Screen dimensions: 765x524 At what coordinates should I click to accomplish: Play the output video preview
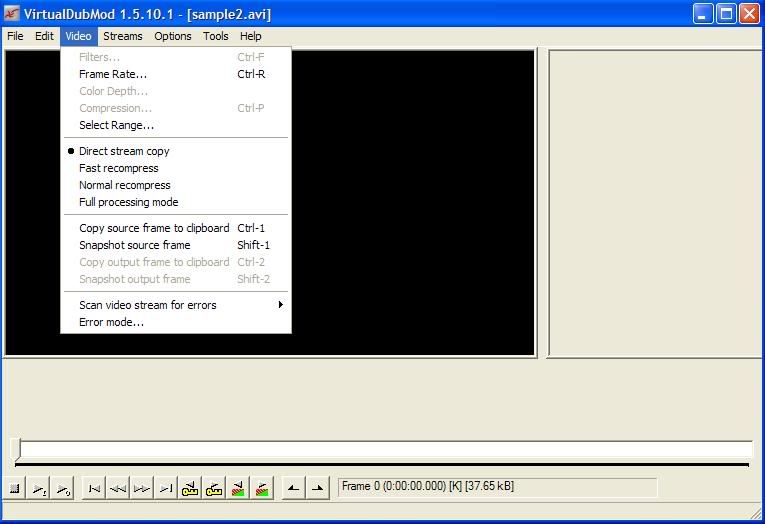pyautogui.click(x=63, y=488)
